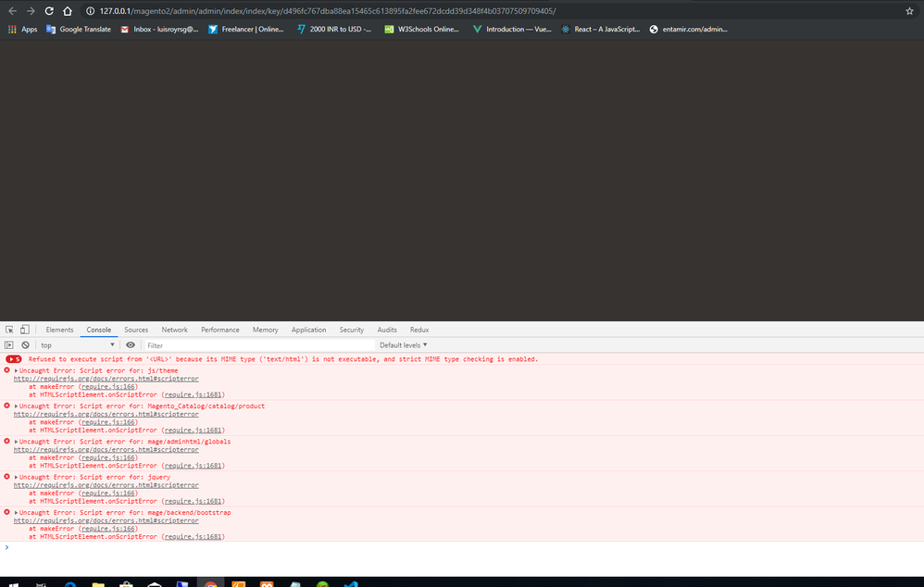Open the Default levels dropdown
Screen dimensions: 924x587
404,345
